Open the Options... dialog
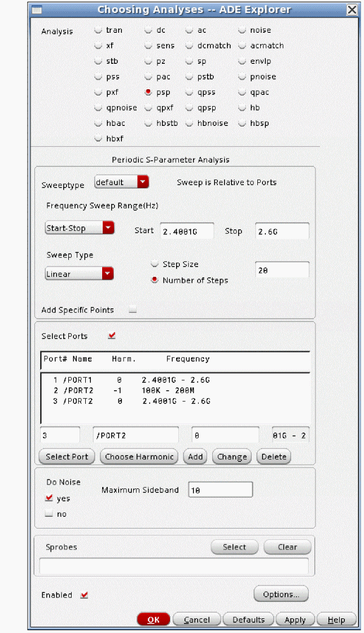 (x=281, y=594)
